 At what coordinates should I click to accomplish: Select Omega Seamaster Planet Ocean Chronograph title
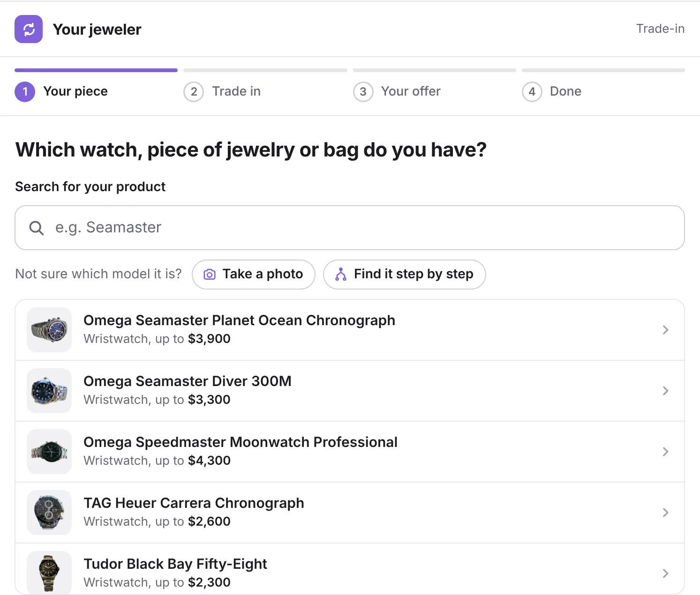[239, 320]
